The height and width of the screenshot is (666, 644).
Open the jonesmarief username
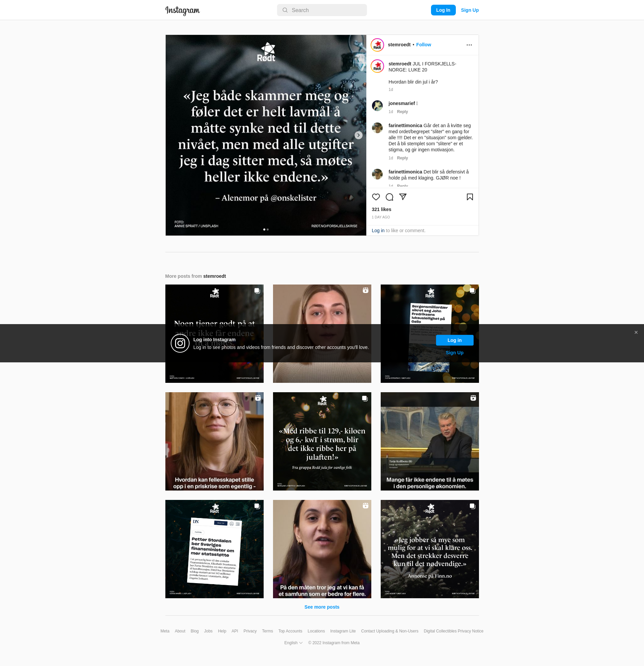(401, 103)
